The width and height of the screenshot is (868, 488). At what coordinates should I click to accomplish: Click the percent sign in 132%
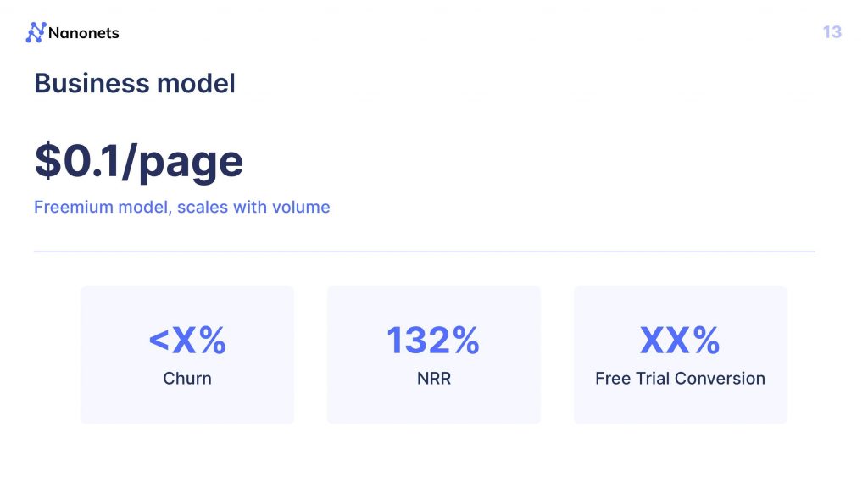(x=465, y=341)
